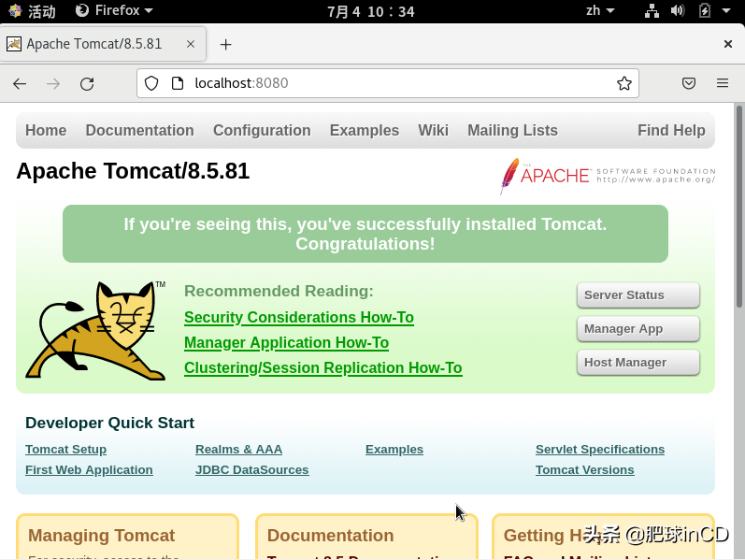
Task: Open the JDBC DataSources link
Action: [251, 469]
